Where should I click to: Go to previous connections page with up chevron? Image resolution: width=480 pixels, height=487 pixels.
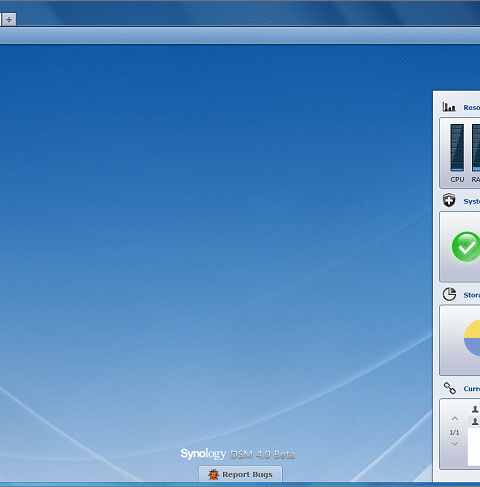pos(455,418)
